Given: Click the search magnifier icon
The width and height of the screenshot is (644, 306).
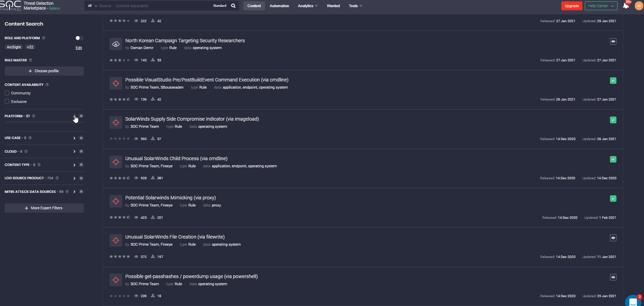Looking at the screenshot, I should coord(233,6).
